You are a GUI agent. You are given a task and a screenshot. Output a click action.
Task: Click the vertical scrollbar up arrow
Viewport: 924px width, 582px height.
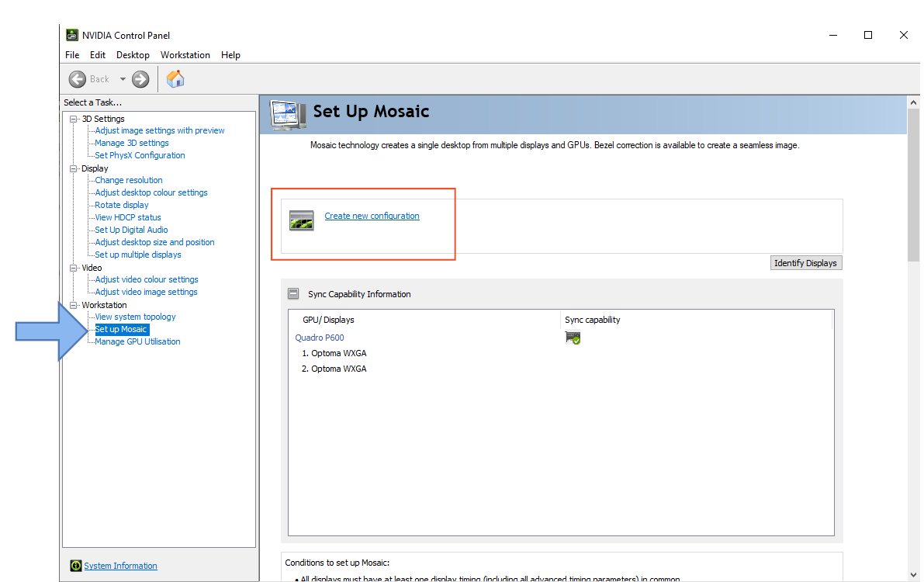pos(913,102)
